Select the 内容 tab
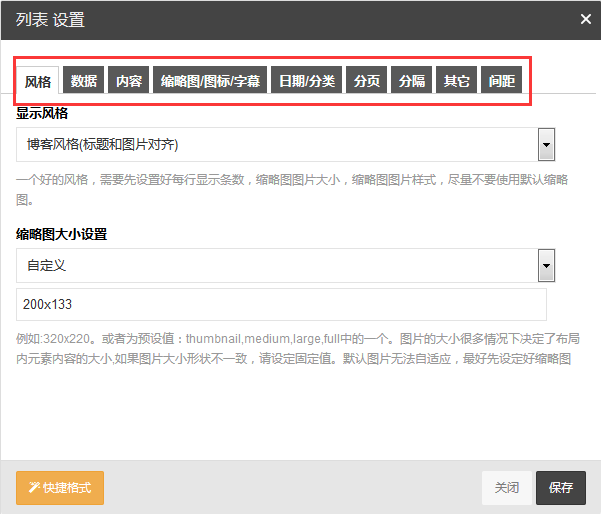Image resolution: width=601 pixels, height=514 pixels. [x=128, y=80]
